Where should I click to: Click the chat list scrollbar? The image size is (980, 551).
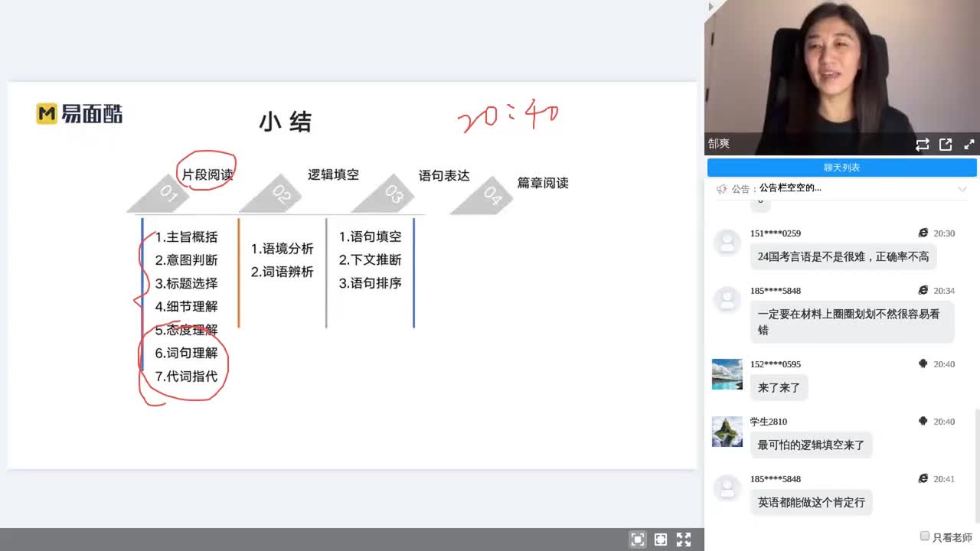click(976, 467)
